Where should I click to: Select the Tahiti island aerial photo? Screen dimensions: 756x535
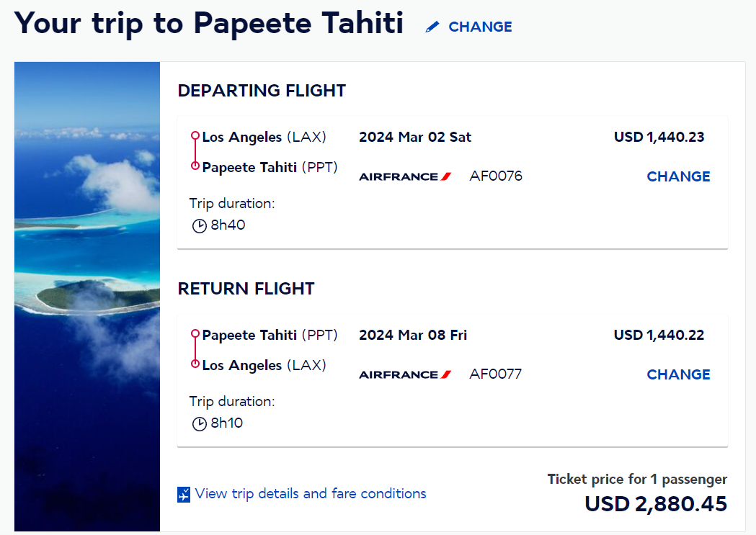tap(87, 297)
